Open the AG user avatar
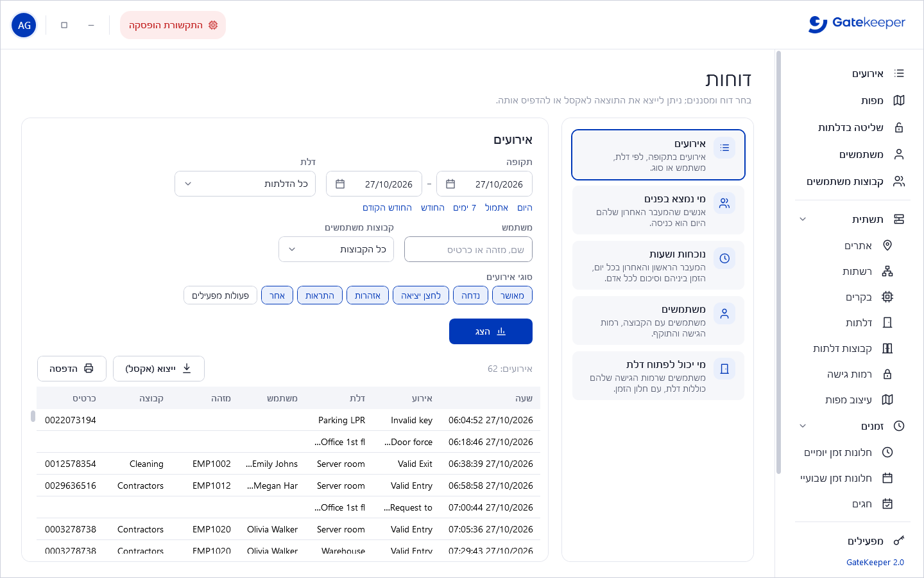 coord(24,25)
